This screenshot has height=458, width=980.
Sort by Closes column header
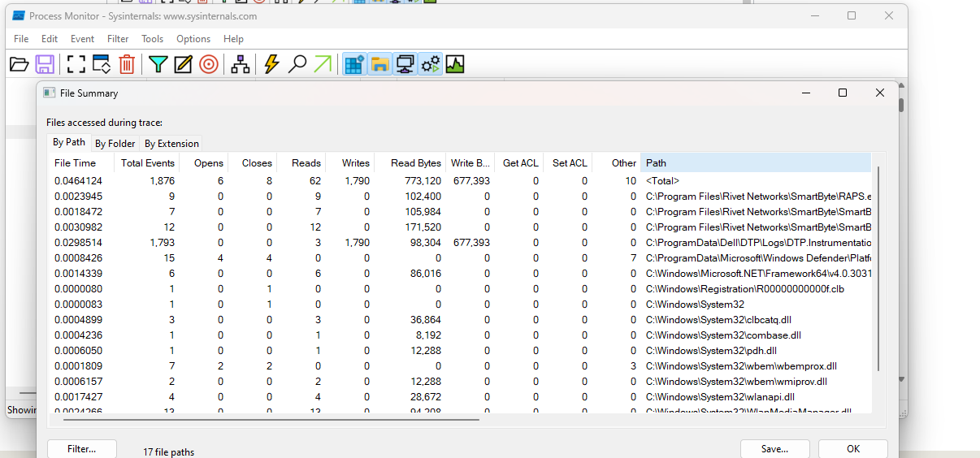[253, 163]
